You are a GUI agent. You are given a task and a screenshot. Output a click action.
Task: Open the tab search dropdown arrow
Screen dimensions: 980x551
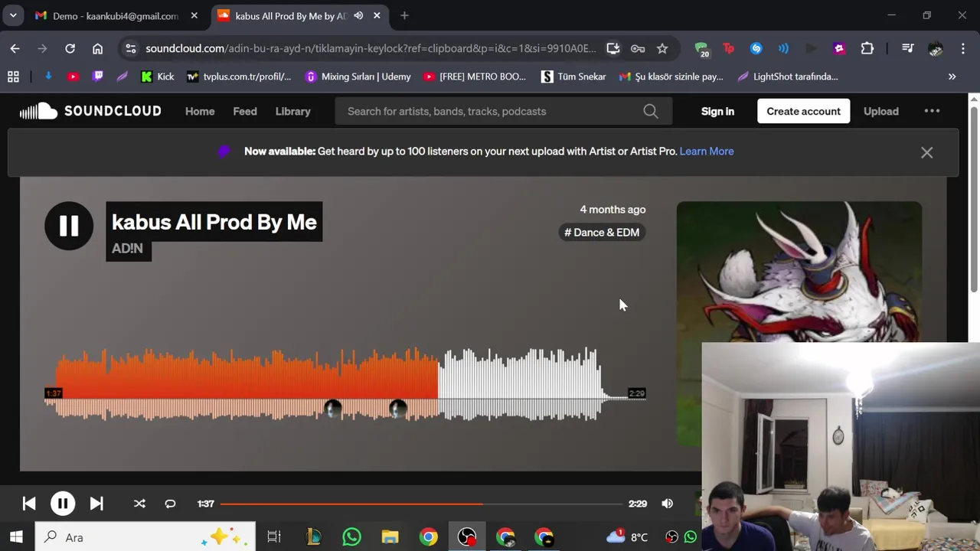(x=13, y=15)
